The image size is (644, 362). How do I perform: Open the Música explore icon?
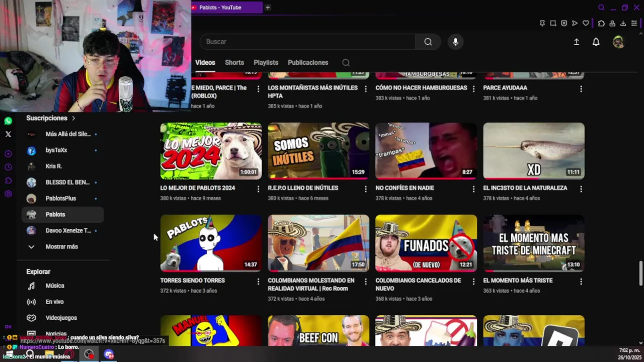click(x=31, y=286)
